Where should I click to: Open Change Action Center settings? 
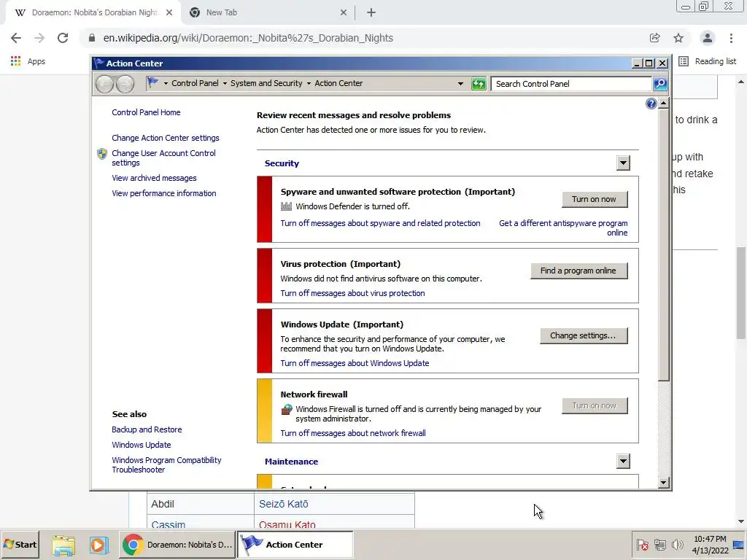point(166,138)
